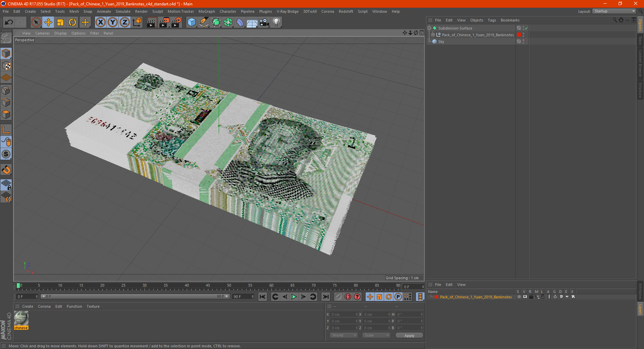Toggle Parameter keyframe recording
The height and width of the screenshot is (349, 644).
pos(398,297)
